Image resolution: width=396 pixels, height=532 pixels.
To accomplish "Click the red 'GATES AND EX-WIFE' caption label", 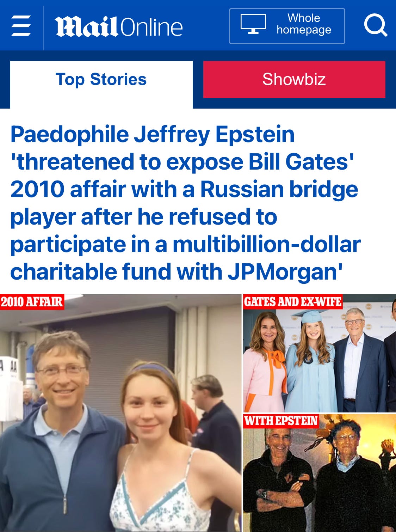I will coord(293,302).
